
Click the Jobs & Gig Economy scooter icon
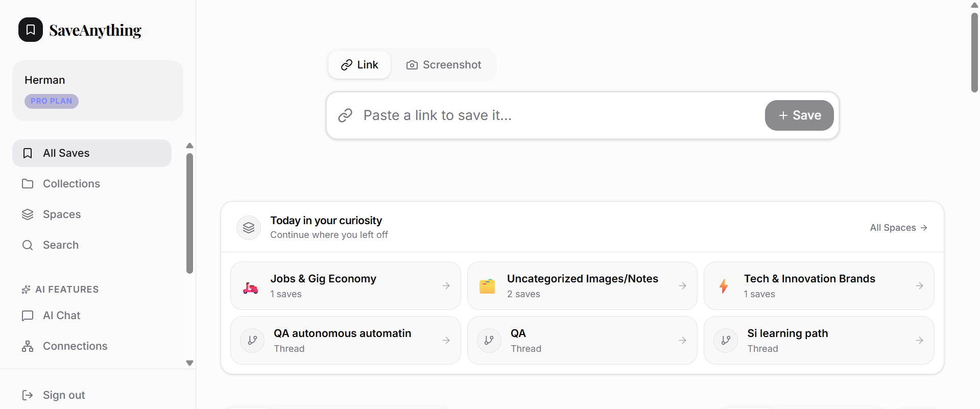[x=250, y=287]
